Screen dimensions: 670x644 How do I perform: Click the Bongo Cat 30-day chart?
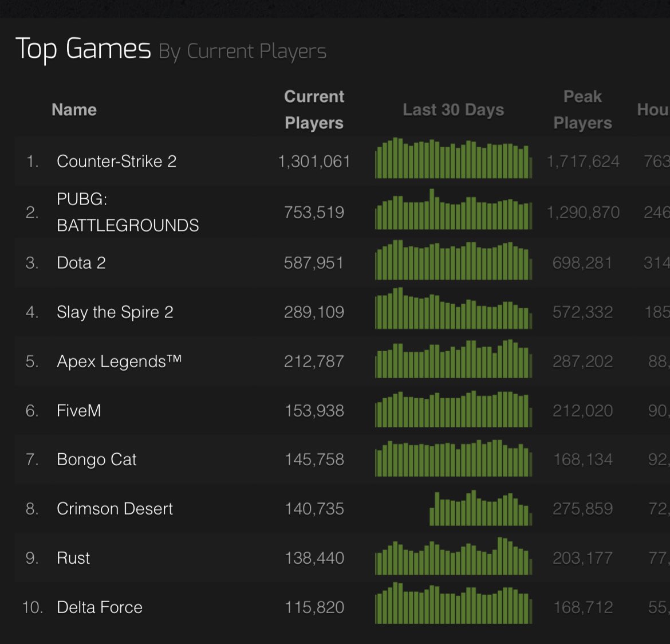(454, 458)
